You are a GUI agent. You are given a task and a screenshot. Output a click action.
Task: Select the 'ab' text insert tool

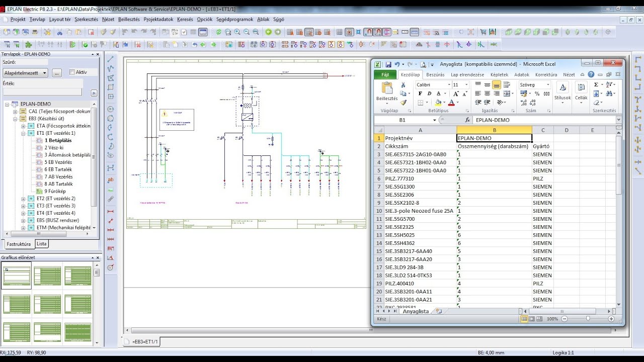click(x=111, y=179)
